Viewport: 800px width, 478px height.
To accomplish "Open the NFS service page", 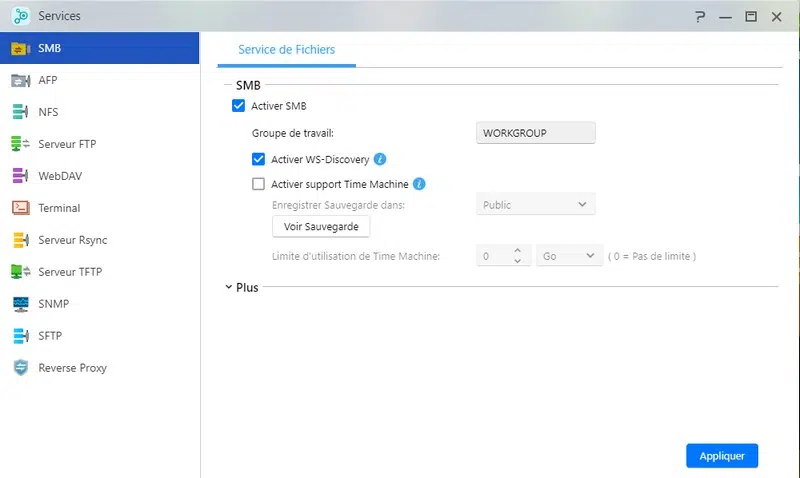I will point(99,112).
